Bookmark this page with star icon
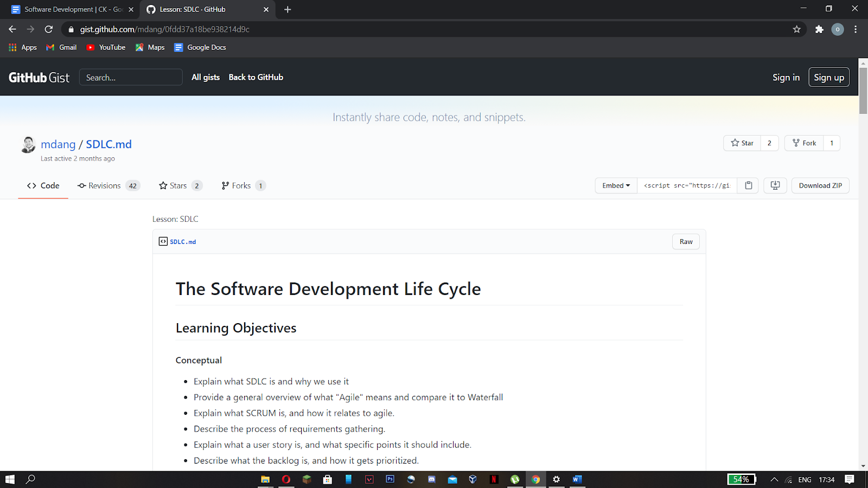 click(x=796, y=29)
